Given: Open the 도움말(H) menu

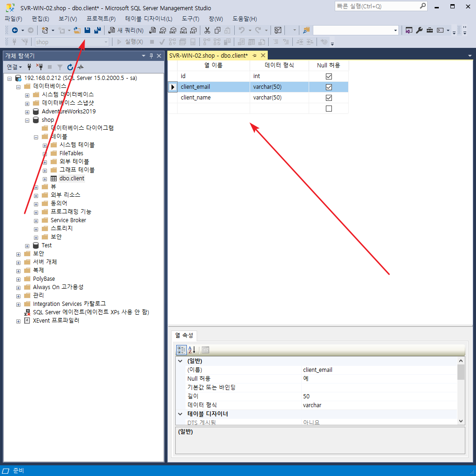Looking at the screenshot, I should pyautogui.click(x=245, y=19).
